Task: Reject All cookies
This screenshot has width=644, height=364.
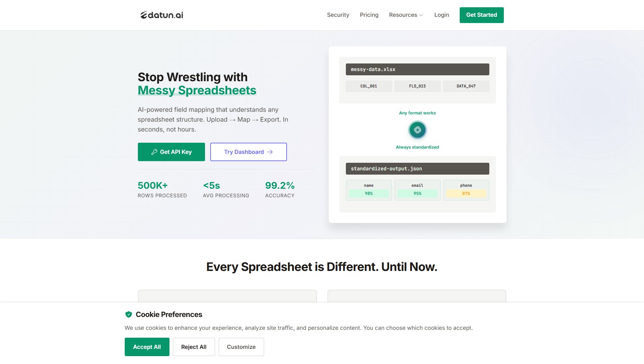Action: pyautogui.click(x=193, y=347)
